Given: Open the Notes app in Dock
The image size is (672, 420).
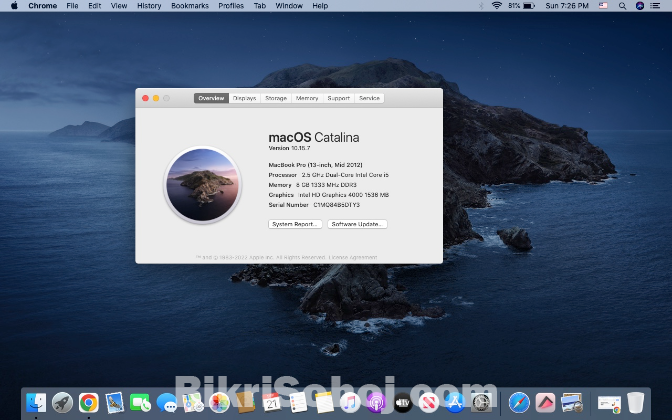Looking at the screenshot, I should pos(324,403).
